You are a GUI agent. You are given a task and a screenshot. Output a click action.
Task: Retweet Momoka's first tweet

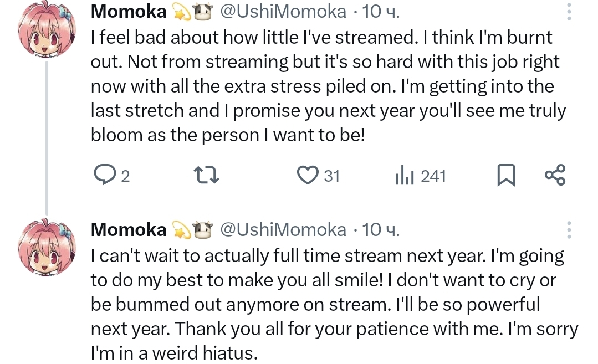(x=208, y=176)
